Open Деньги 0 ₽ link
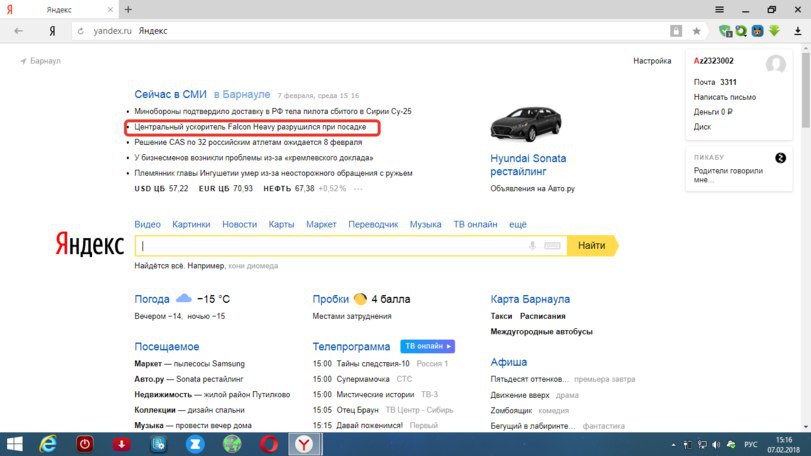The image size is (811, 456). pos(713,112)
